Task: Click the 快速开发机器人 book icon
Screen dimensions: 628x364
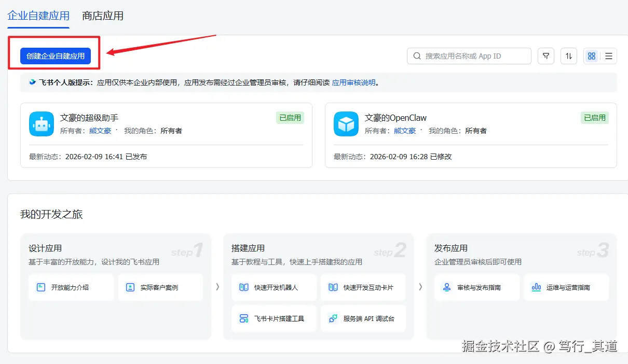Action: (x=244, y=287)
